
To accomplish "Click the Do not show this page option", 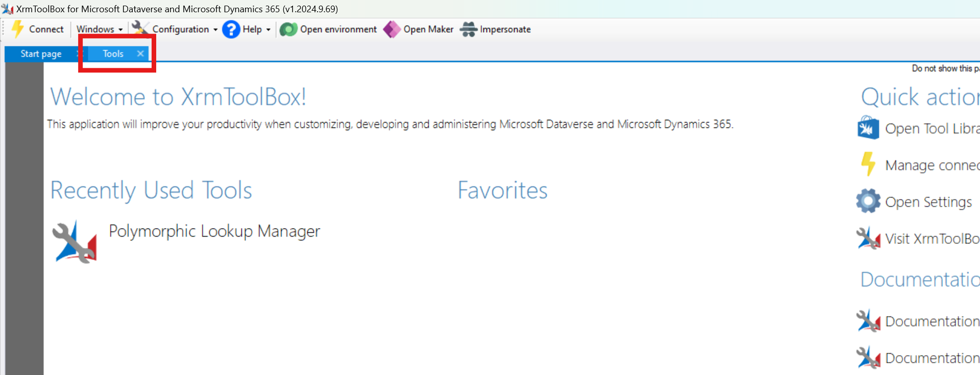I will [x=945, y=68].
